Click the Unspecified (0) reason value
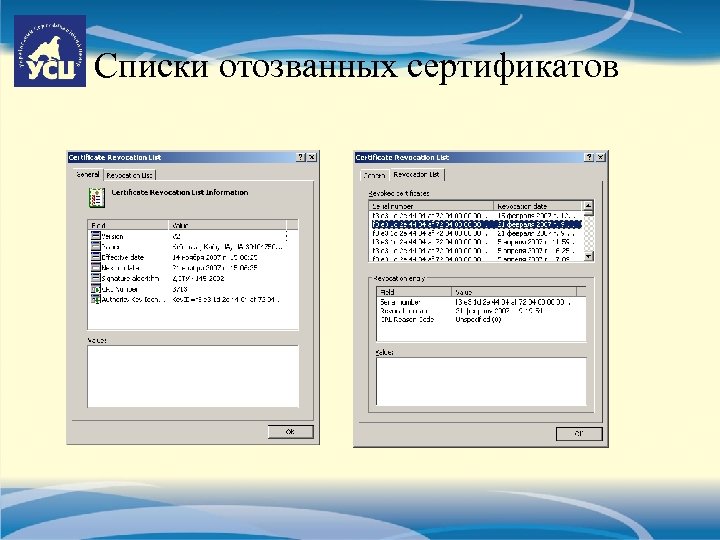Viewport: 720px width, 540px height. click(478, 320)
